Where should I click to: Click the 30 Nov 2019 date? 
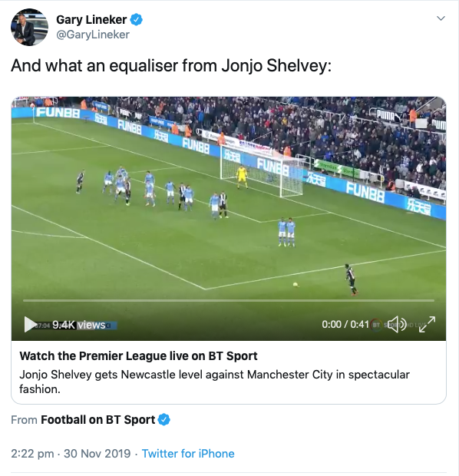(97, 454)
